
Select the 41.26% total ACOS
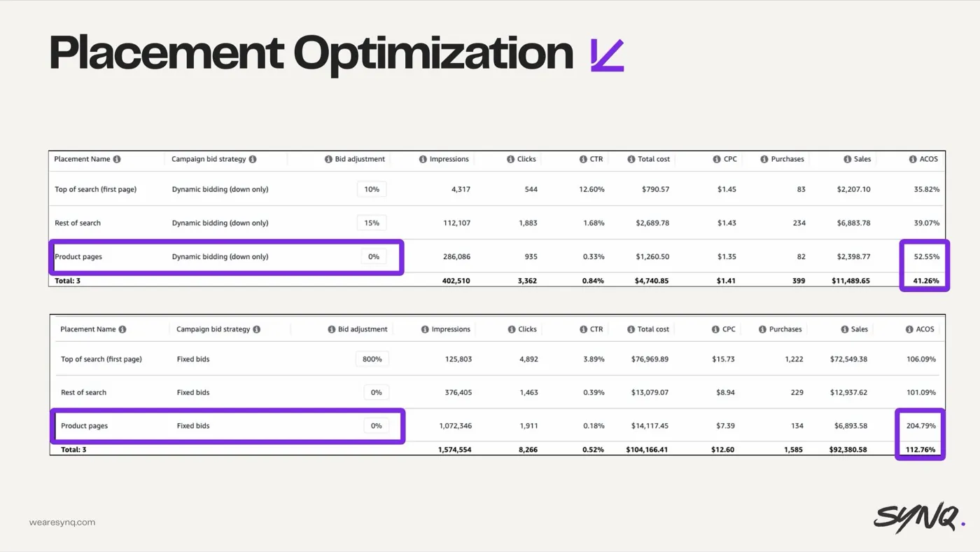(927, 280)
